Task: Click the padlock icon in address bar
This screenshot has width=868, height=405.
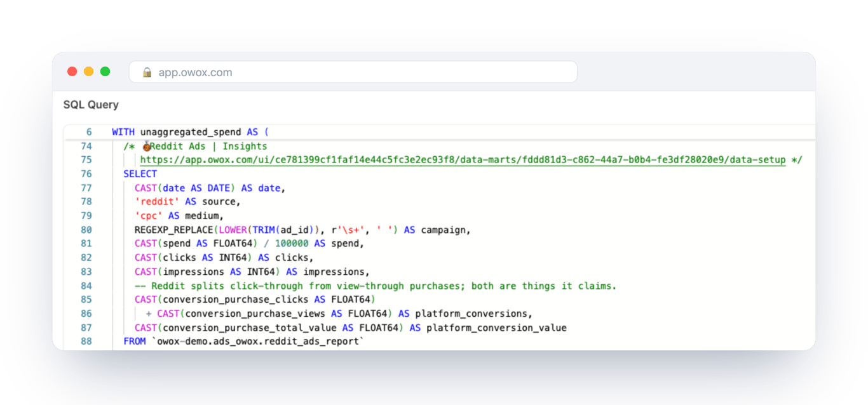Action: coord(147,72)
